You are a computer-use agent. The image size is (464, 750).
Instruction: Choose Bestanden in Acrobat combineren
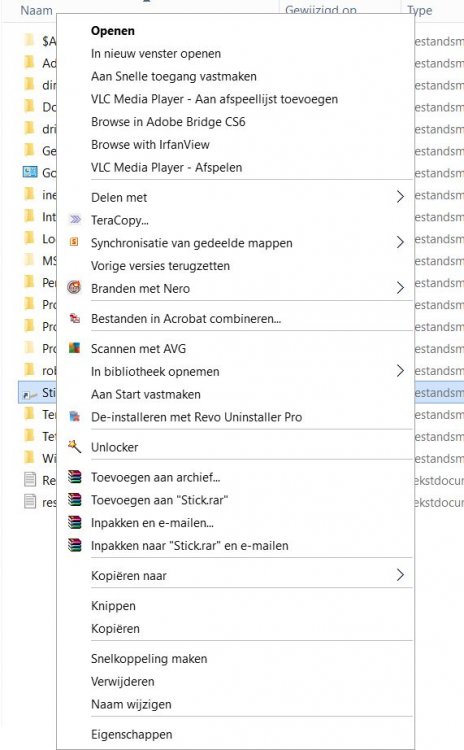pos(186,319)
